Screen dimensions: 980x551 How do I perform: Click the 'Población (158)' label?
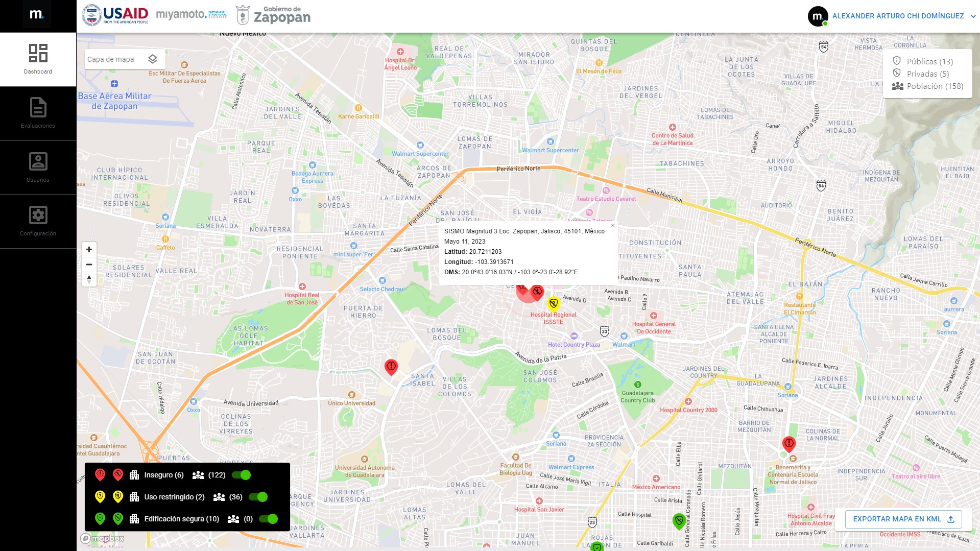(x=935, y=86)
